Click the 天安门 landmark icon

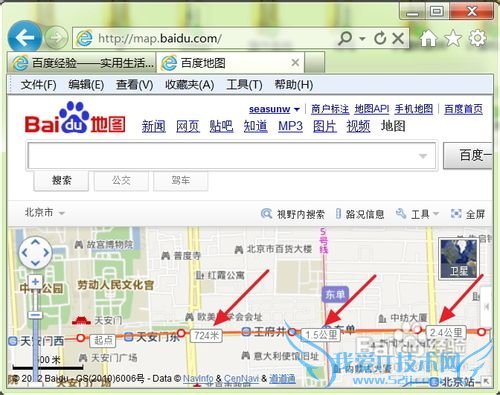pyautogui.click(x=82, y=320)
